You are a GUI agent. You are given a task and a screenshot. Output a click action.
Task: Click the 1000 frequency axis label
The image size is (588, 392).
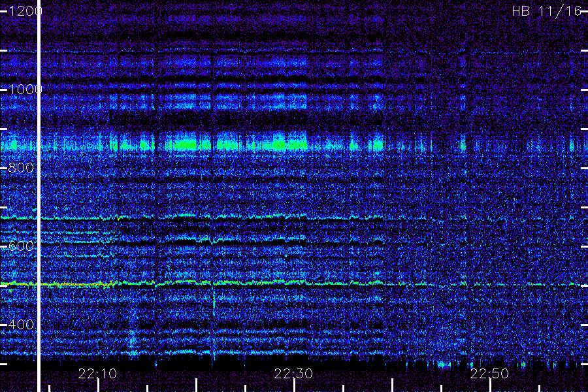click(25, 90)
